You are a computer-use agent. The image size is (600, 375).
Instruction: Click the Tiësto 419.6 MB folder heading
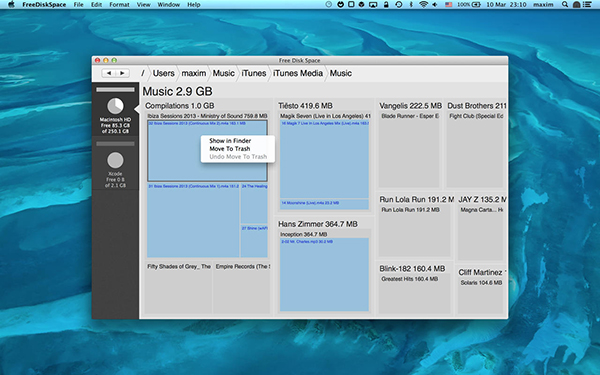coord(305,106)
